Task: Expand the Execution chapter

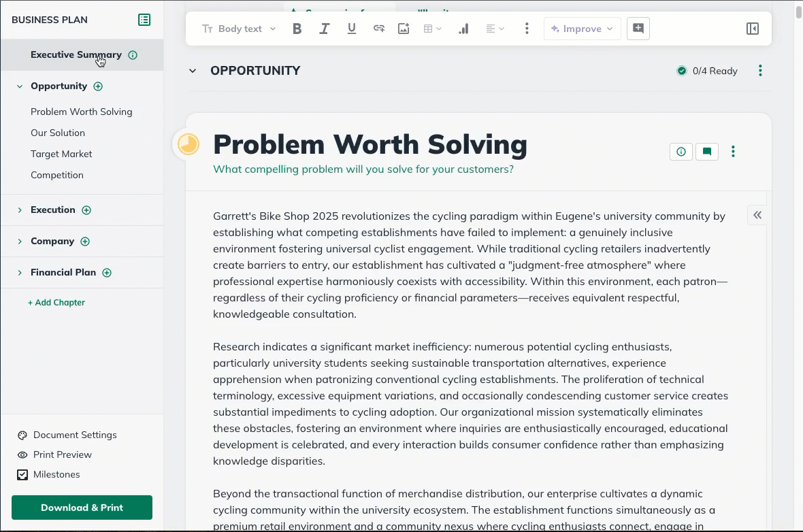Action: click(x=20, y=210)
